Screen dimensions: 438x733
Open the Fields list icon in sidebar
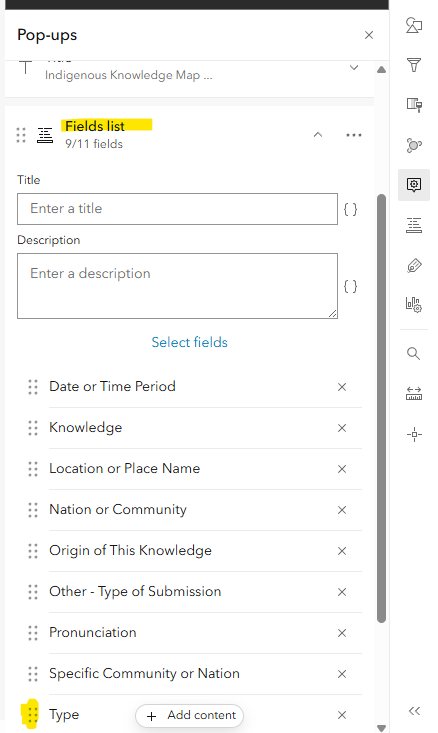click(x=414, y=225)
